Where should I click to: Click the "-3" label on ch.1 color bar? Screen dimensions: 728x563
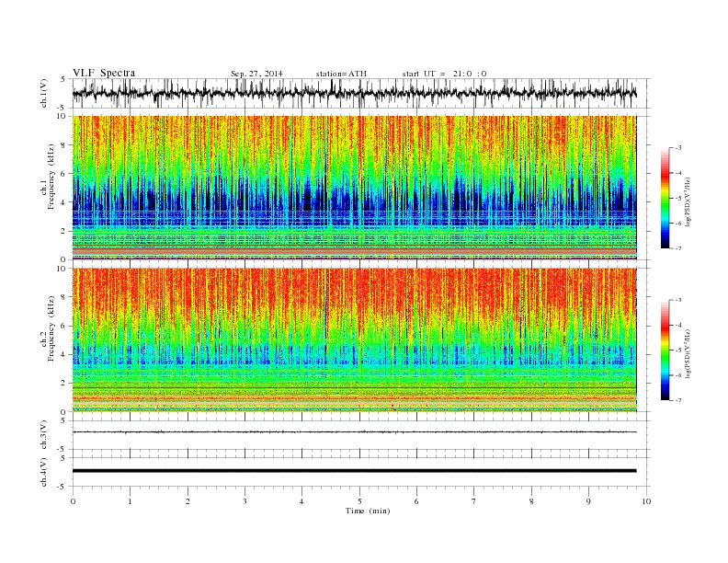tap(677, 148)
